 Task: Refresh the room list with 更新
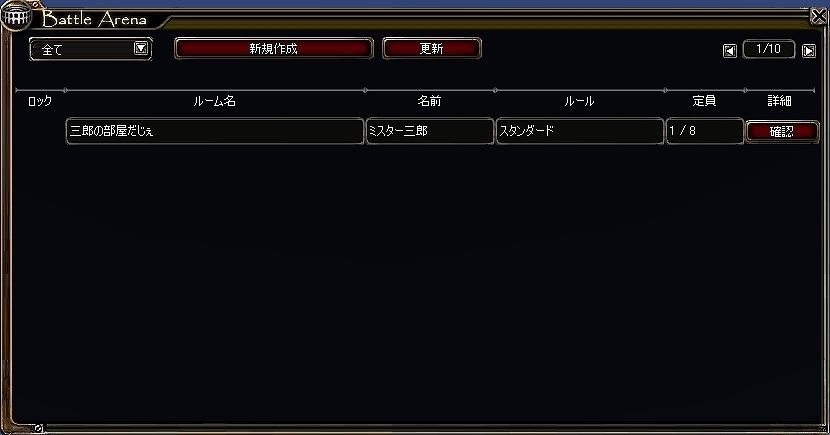(x=431, y=49)
